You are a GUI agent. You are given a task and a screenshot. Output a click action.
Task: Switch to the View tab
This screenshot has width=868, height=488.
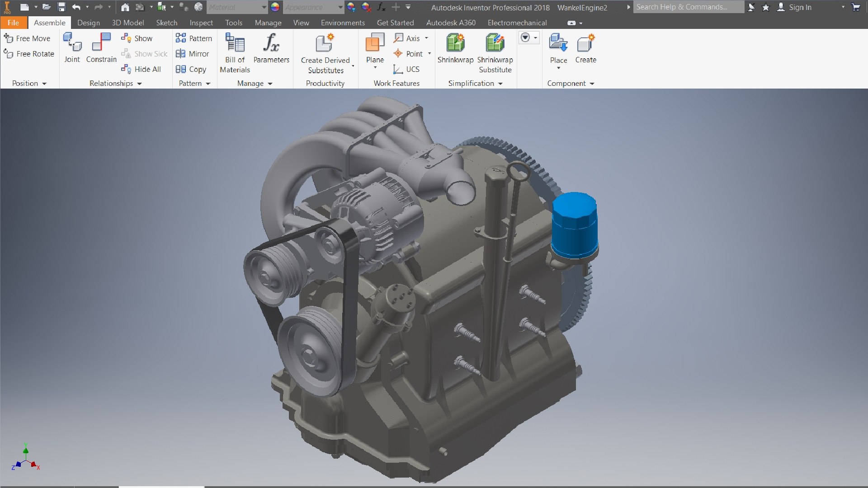[x=301, y=23]
